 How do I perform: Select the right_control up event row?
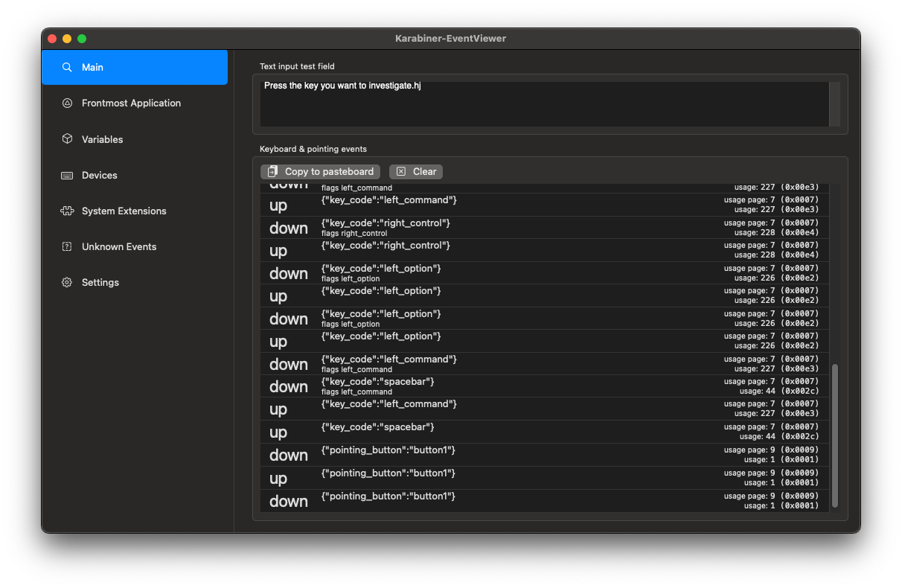pos(544,250)
